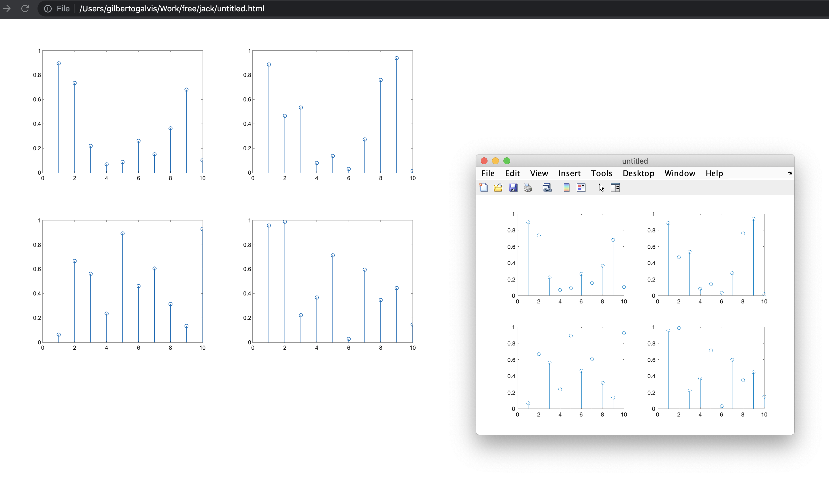The image size is (829, 504).
Task: Open the Desktop menu in the figure window
Action: 638,173
